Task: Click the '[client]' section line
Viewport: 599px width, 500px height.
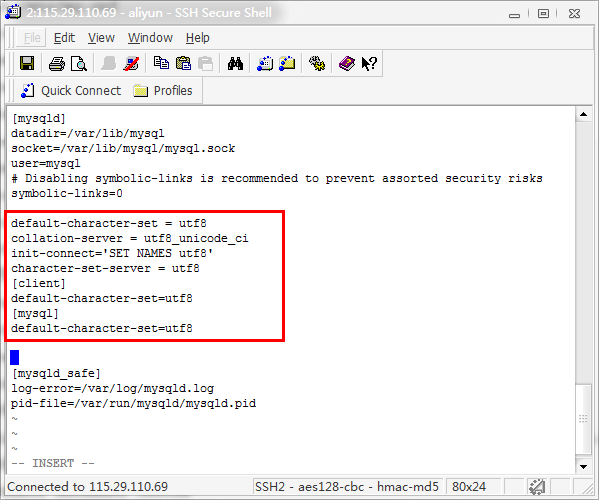Action: coord(39,283)
